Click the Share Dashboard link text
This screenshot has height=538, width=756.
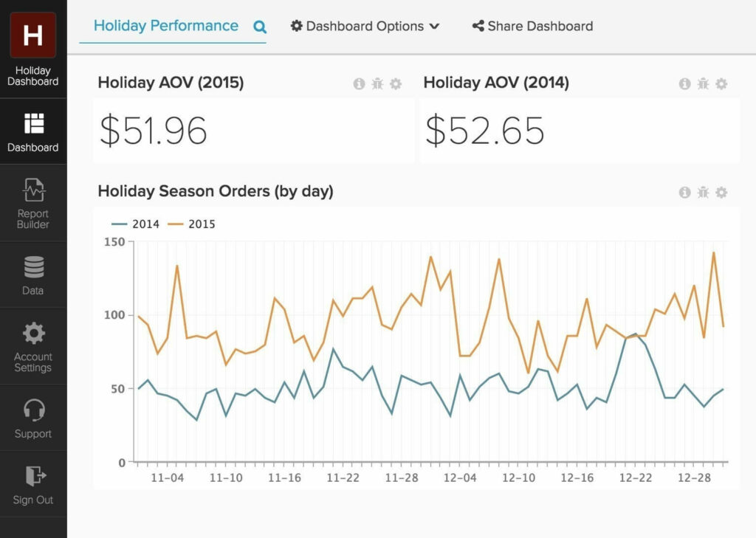tap(540, 26)
